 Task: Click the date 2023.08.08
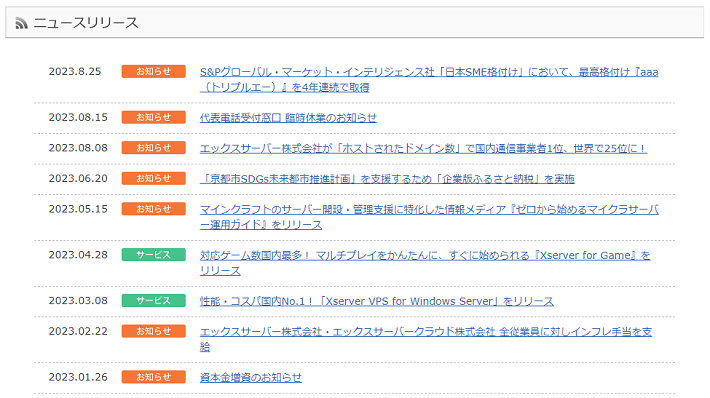click(78, 148)
